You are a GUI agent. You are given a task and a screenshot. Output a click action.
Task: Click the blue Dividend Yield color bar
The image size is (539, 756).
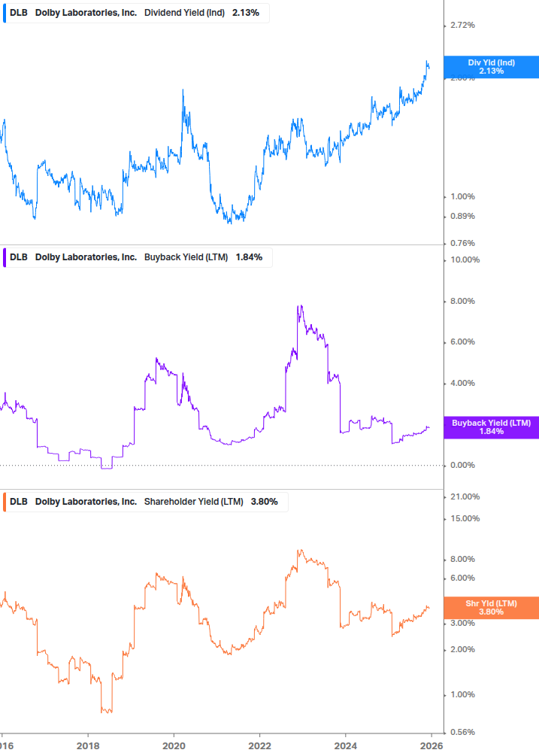tap(5, 13)
